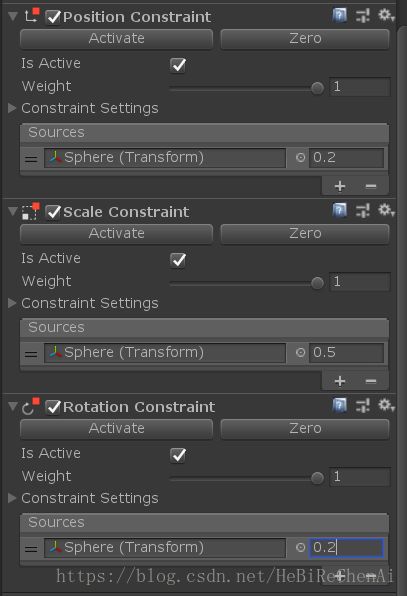407x596 pixels.
Task: Expand Constraint Settings in Position Constraint
Action: 12,108
